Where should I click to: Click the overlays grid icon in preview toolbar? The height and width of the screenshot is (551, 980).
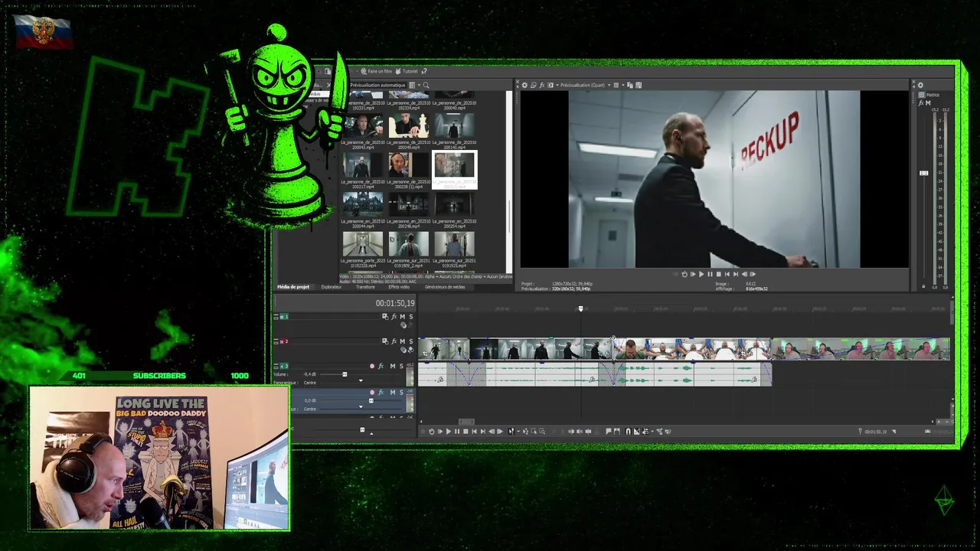pyautogui.click(x=616, y=85)
